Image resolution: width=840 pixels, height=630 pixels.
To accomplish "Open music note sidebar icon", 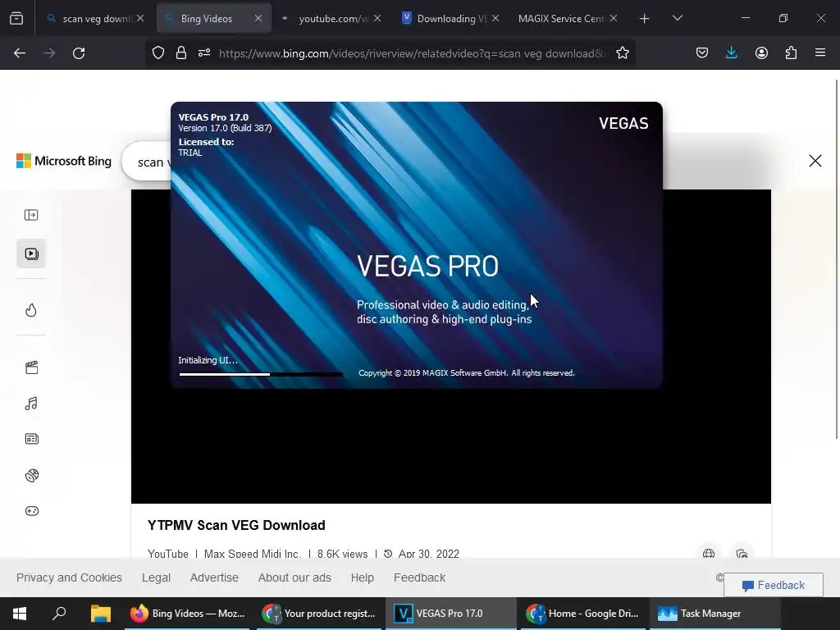I will (32, 404).
